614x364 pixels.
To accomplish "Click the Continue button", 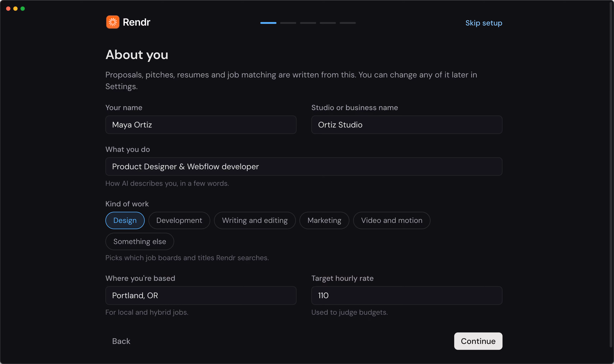I will click(x=478, y=341).
